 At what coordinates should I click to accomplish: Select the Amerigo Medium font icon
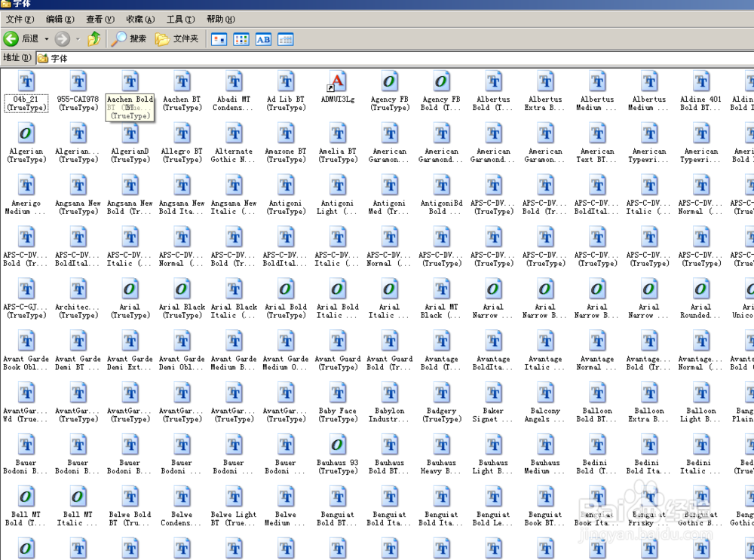pyautogui.click(x=26, y=185)
